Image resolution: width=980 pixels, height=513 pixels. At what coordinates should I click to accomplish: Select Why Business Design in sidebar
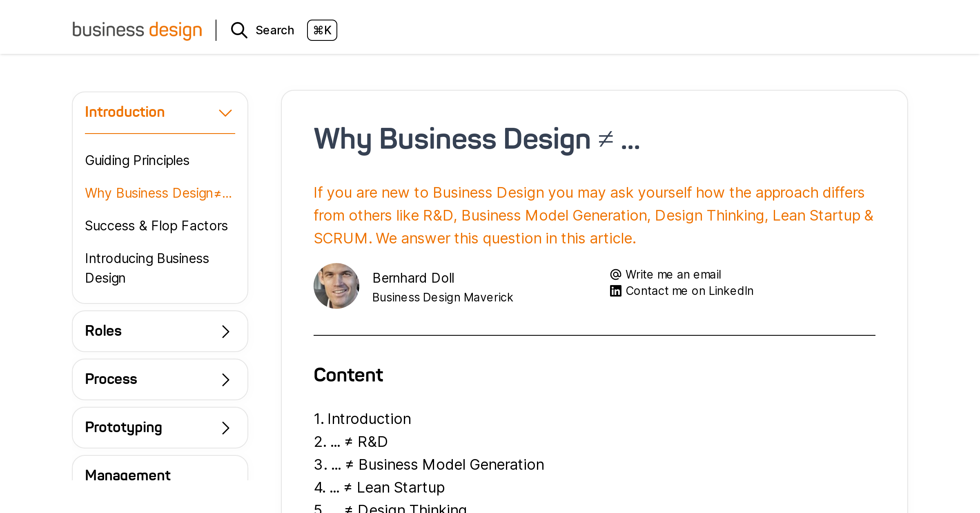click(x=158, y=193)
